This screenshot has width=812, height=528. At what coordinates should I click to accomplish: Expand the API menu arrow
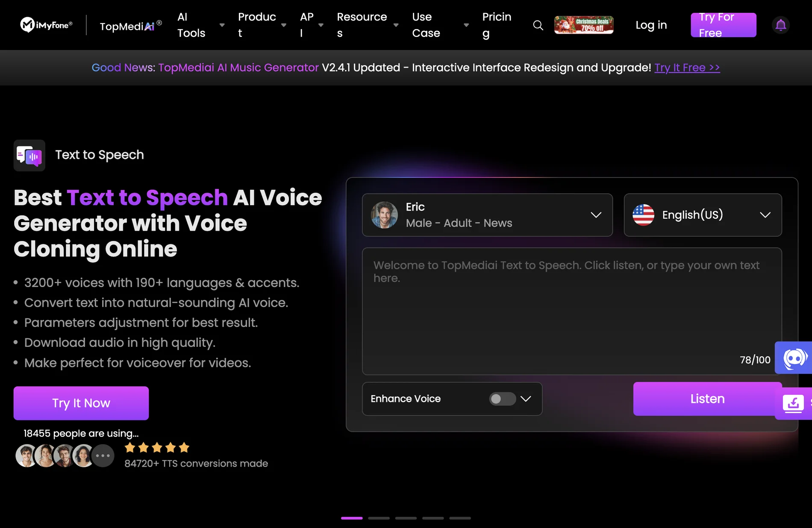coord(321,25)
